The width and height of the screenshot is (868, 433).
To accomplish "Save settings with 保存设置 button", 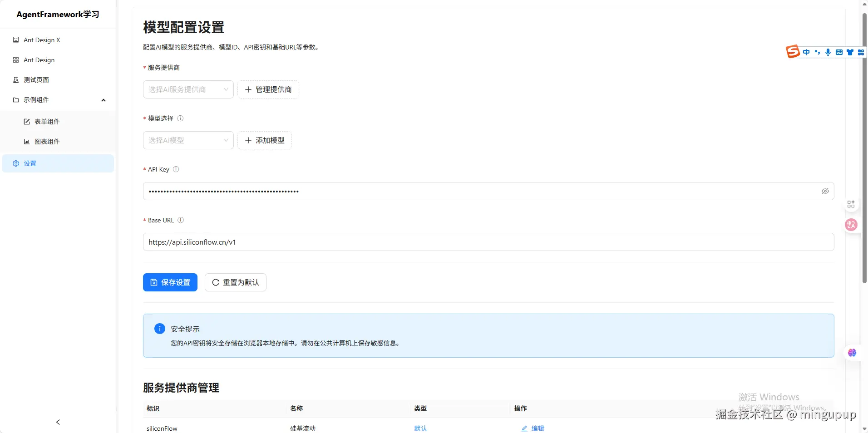I will click(x=170, y=282).
